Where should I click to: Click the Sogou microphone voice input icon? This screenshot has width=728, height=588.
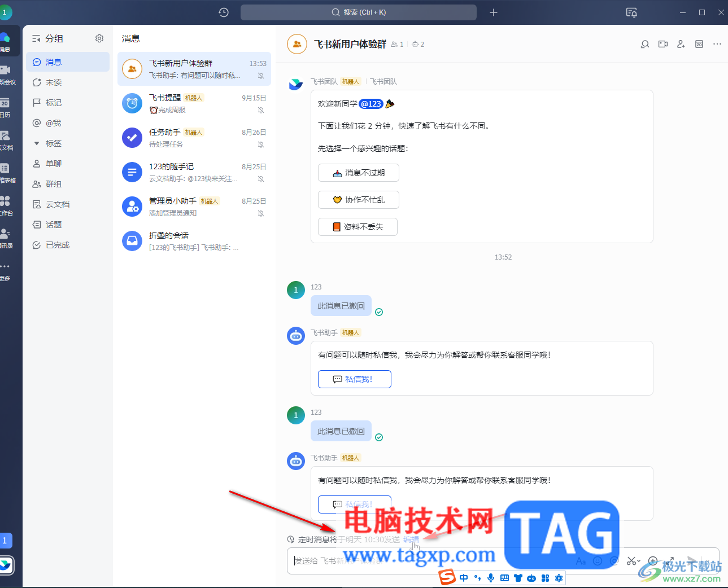click(491, 578)
